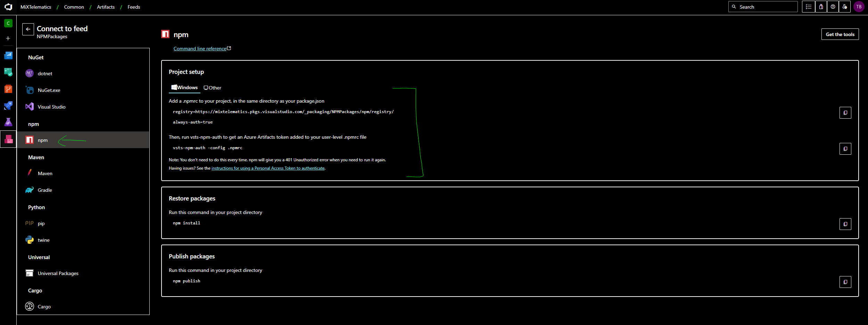Open the Help question mark icon
The image size is (868, 325).
click(833, 7)
